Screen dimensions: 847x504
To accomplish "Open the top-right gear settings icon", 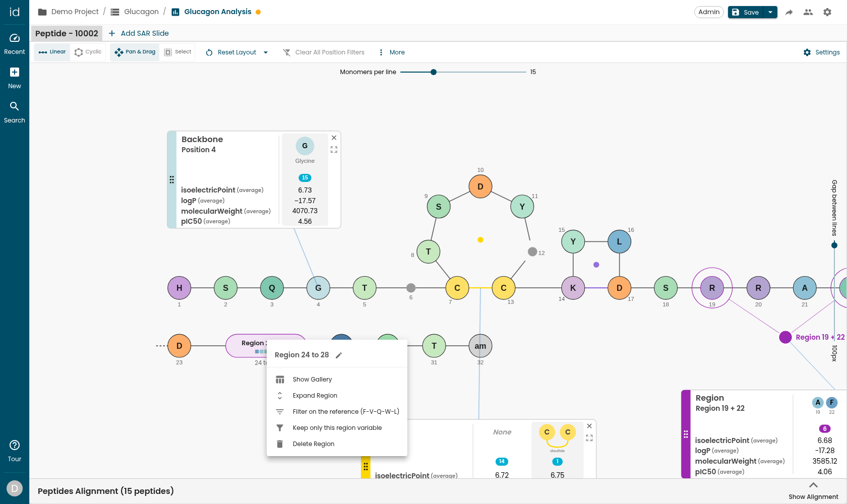I will point(827,12).
